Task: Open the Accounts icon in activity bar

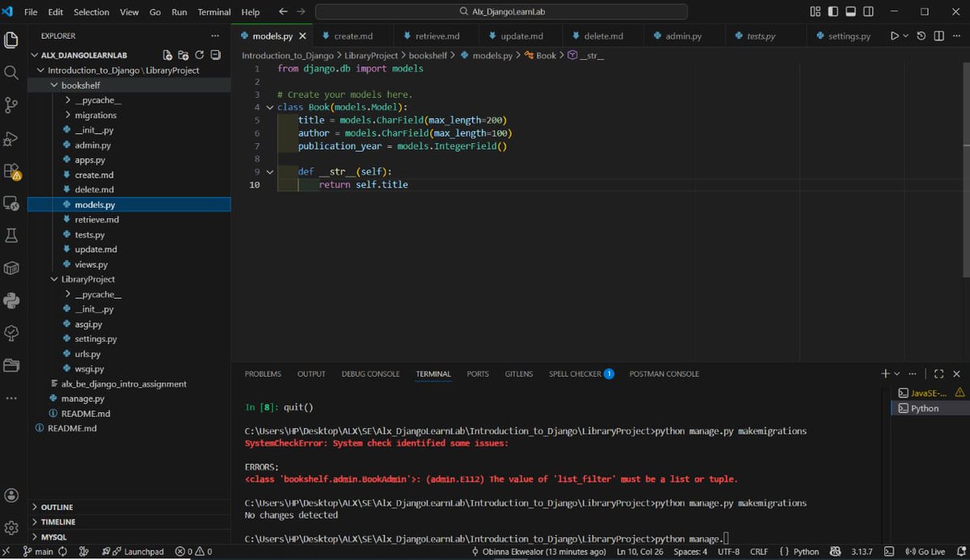Action: (x=11, y=495)
